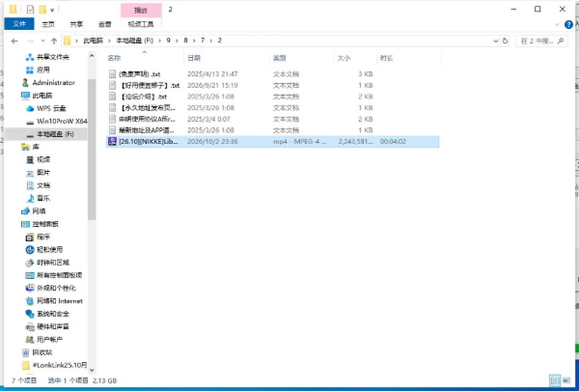
Task: Open the 视频工具 video tools tab
Action: tap(141, 24)
